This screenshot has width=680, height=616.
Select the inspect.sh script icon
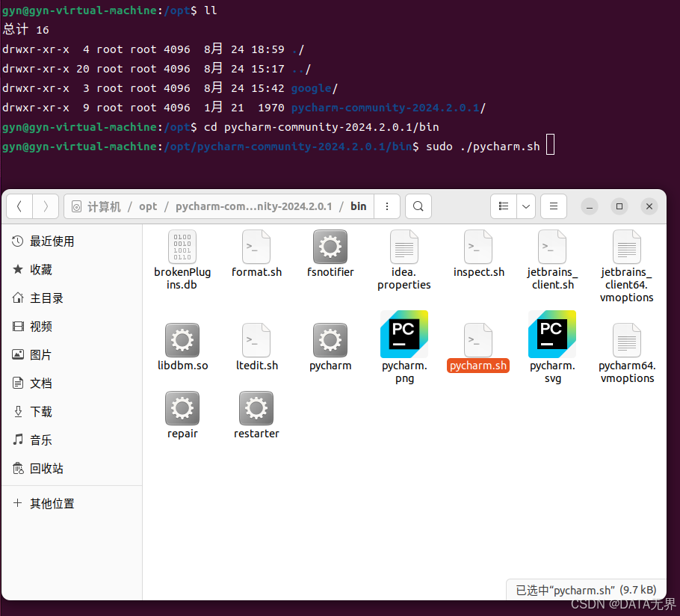[478, 247]
